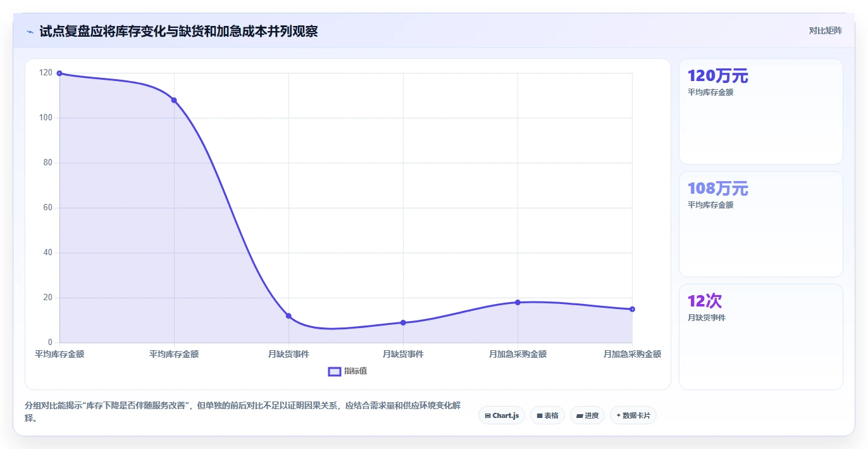Screen dimensions: 868x449
Task: Select the last chart data point valued 15
Action: (632, 309)
